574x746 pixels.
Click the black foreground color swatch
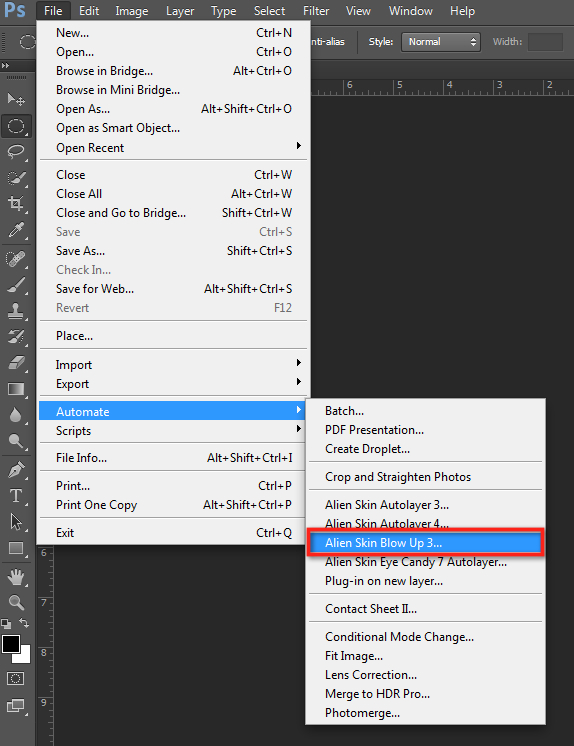click(x=10, y=645)
